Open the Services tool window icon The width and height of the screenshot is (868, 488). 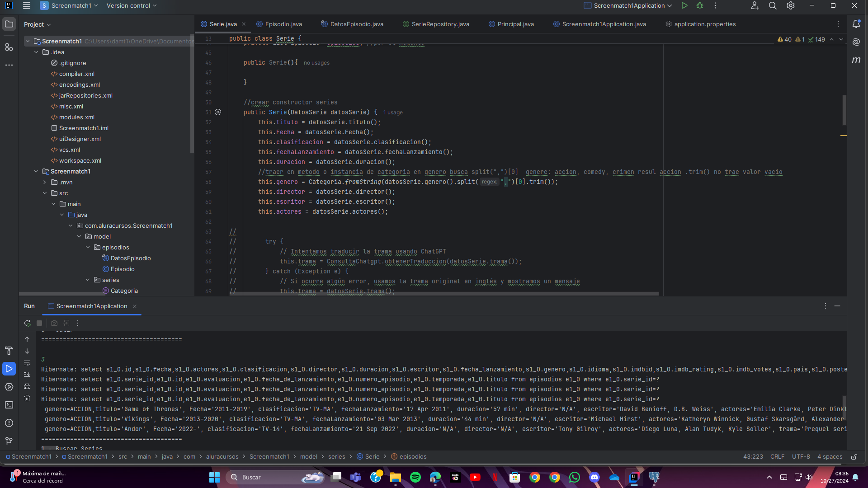[x=9, y=387]
